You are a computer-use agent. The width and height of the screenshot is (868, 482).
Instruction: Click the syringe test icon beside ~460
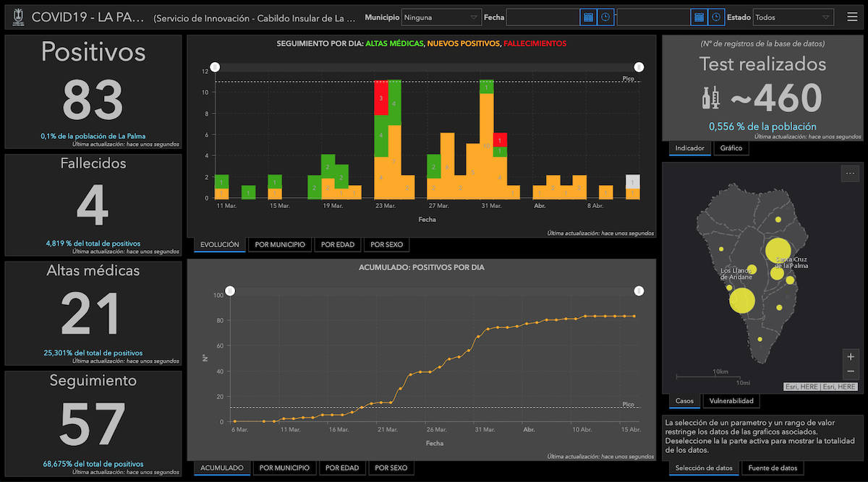[x=711, y=98]
